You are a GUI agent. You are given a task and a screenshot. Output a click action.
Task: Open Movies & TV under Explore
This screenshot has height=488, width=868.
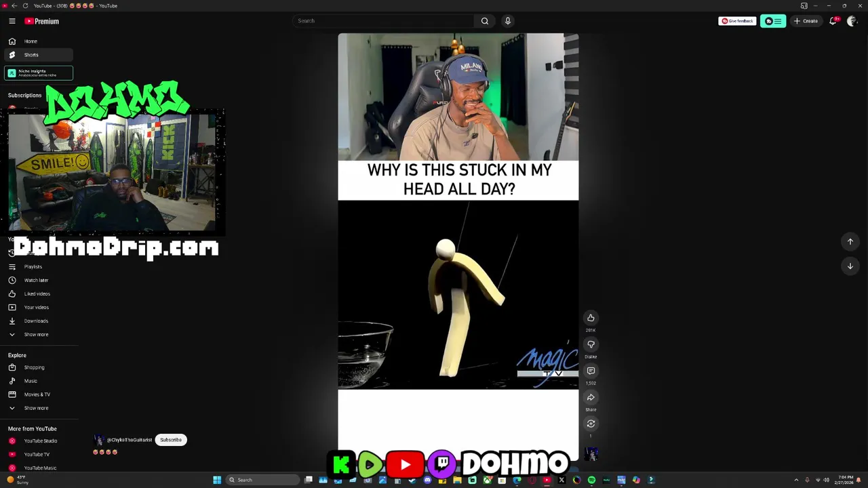[x=39, y=394]
